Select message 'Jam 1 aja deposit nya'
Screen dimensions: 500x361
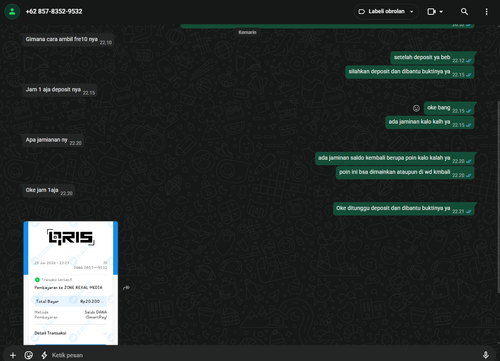[60, 90]
